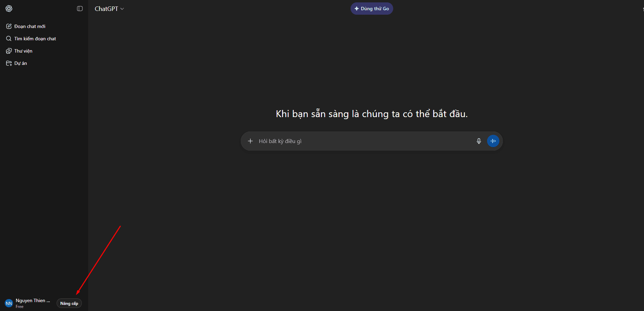This screenshot has width=644, height=311.
Task: Open the Thư viện library icon
Action: click(9, 51)
